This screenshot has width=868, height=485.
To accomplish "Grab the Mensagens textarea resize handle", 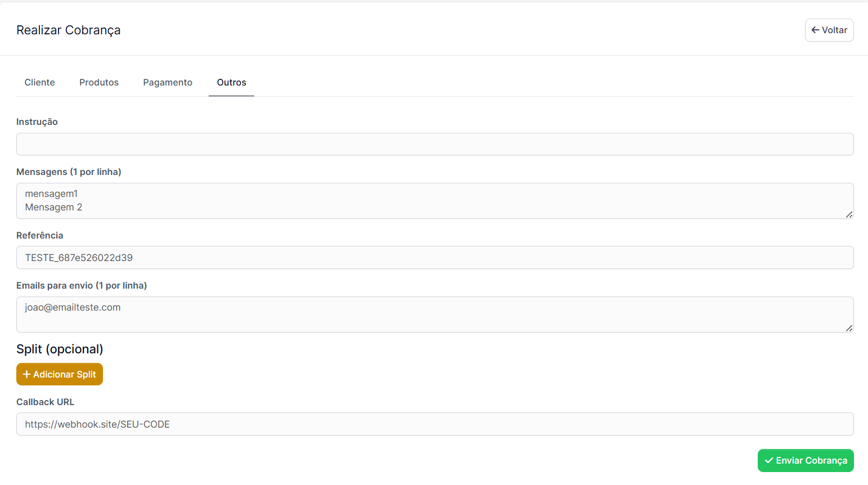I will tap(849, 214).
